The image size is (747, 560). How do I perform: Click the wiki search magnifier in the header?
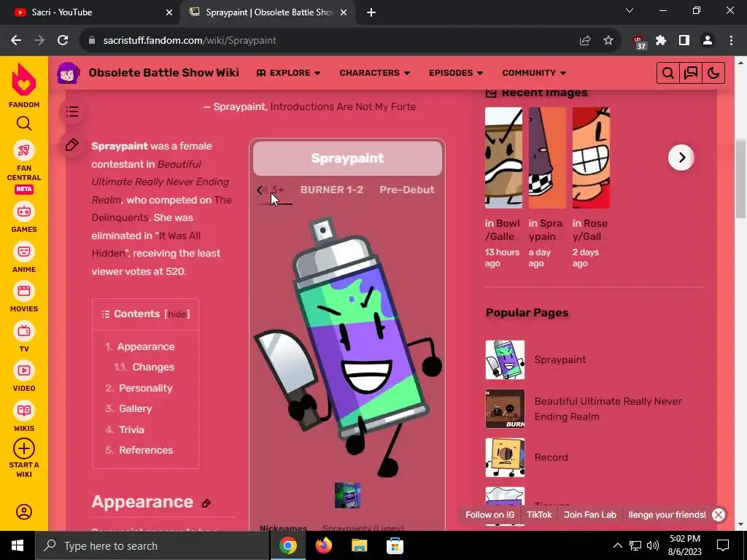pos(668,73)
